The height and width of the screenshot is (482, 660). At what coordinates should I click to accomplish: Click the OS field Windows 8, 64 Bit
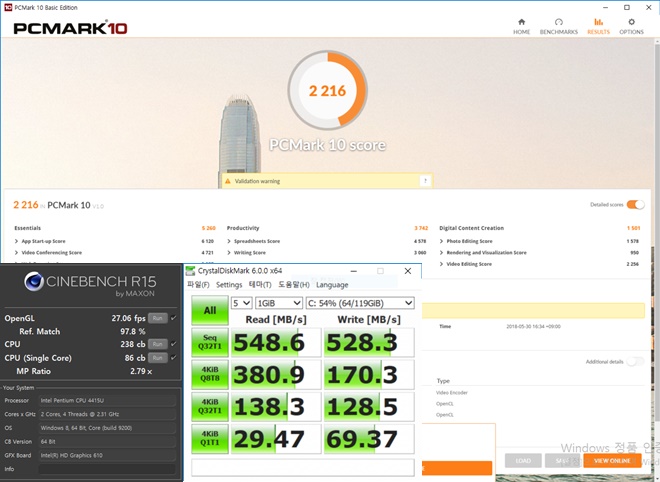click(107, 428)
